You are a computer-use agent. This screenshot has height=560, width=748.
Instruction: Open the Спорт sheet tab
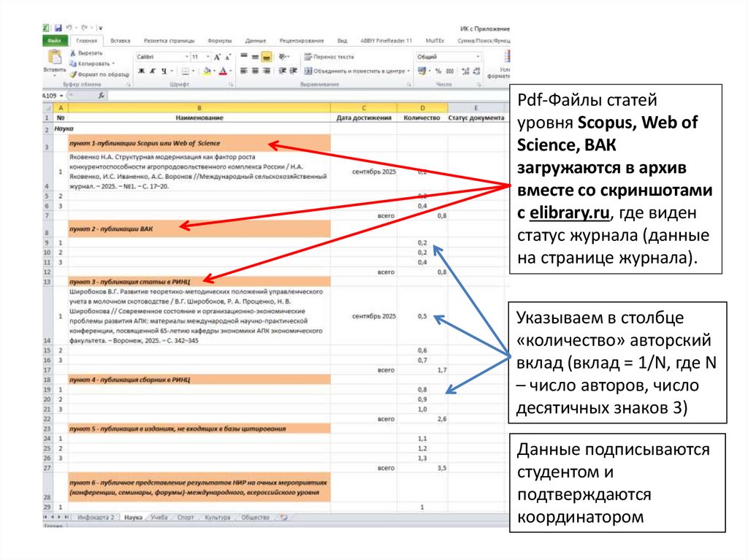pyautogui.click(x=186, y=518)
